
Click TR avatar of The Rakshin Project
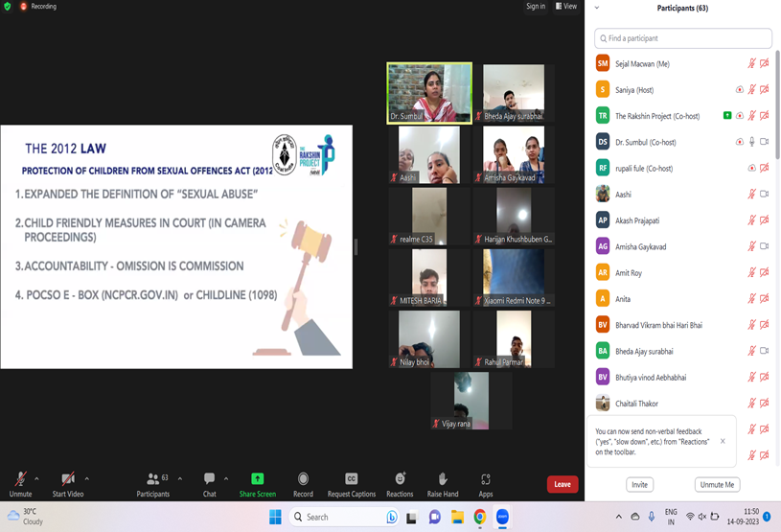[x=603, y=116]
